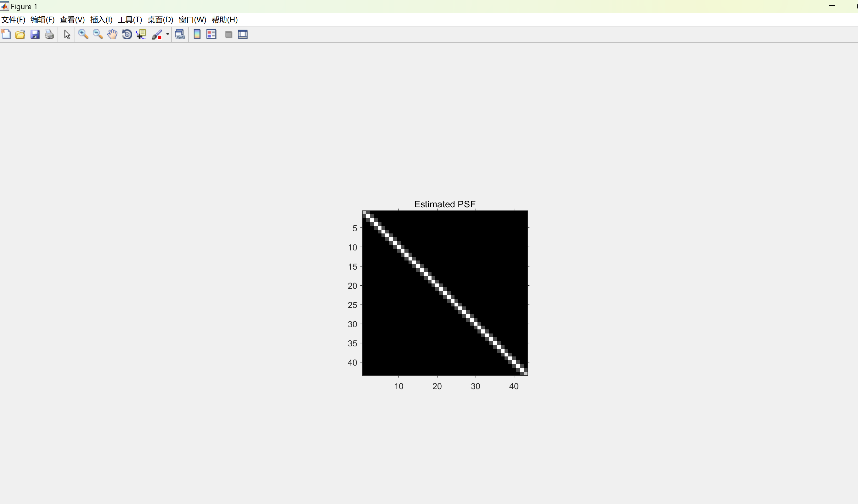Save the figure with the floppy disk icon
The height and width of the screenshot is (504, 858).
coord(35,34)
